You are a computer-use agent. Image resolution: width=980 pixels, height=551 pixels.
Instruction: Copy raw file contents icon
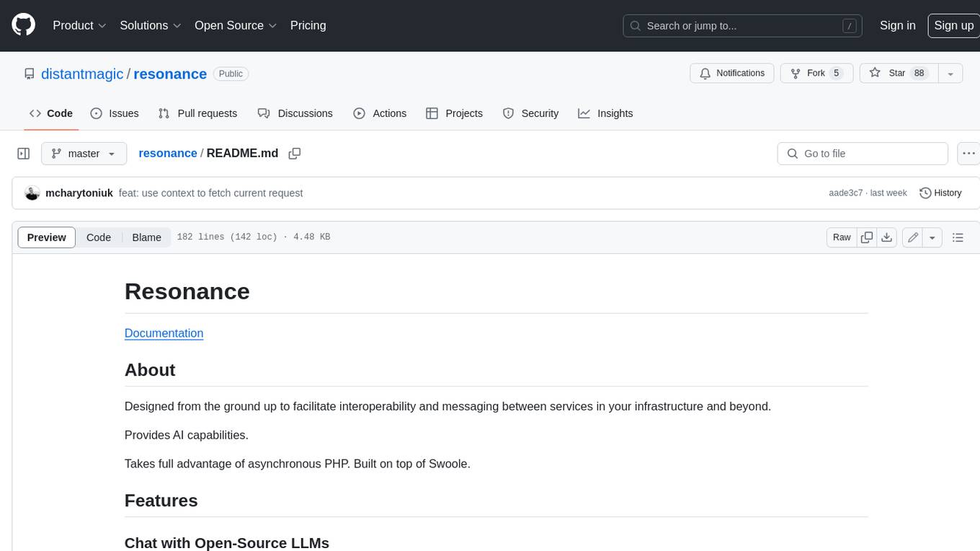867,237
